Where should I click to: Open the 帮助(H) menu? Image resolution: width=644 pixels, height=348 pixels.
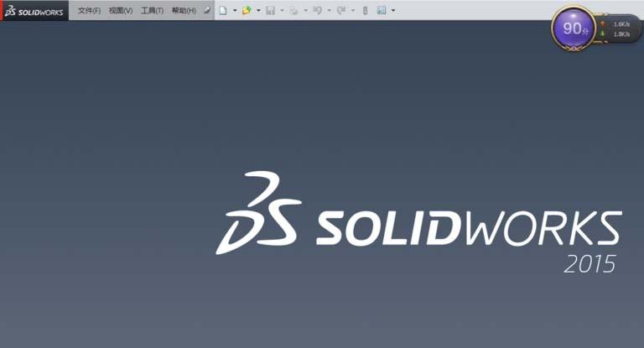point(184,11)
